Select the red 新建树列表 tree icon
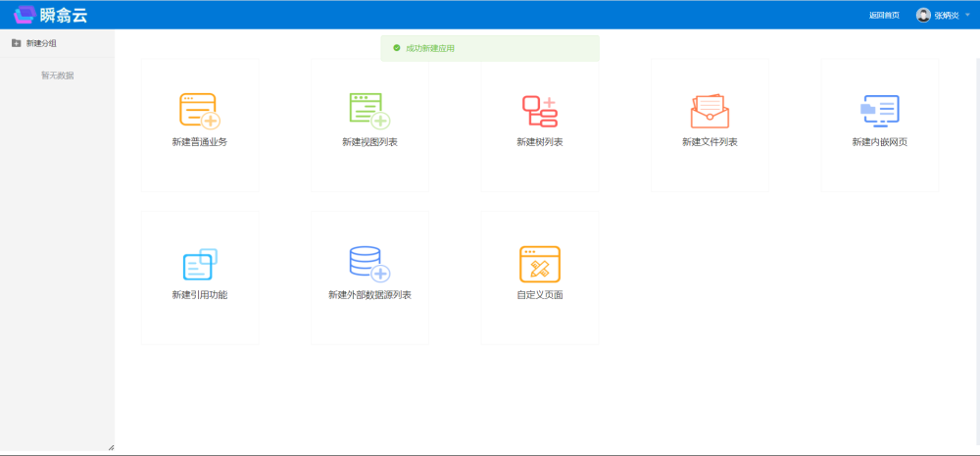Image resolution: width=980 pixels, height=456 pixels. coord(539,111)
